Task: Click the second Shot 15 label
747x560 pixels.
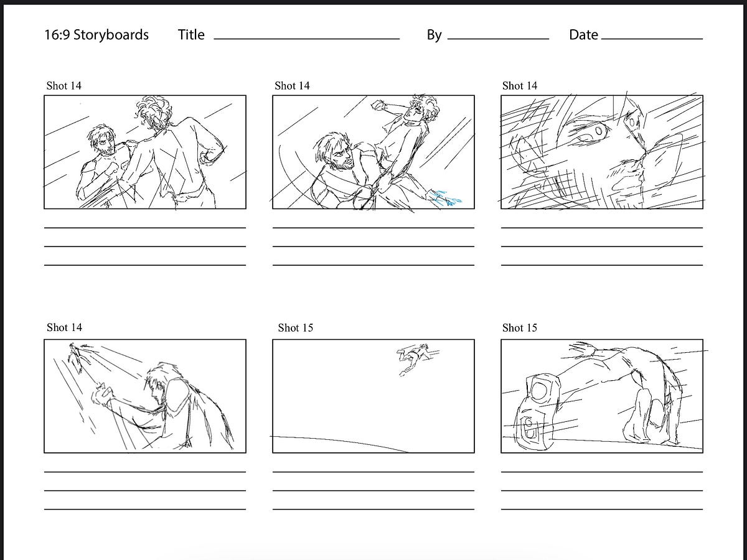Action: (x=520, y=328)
